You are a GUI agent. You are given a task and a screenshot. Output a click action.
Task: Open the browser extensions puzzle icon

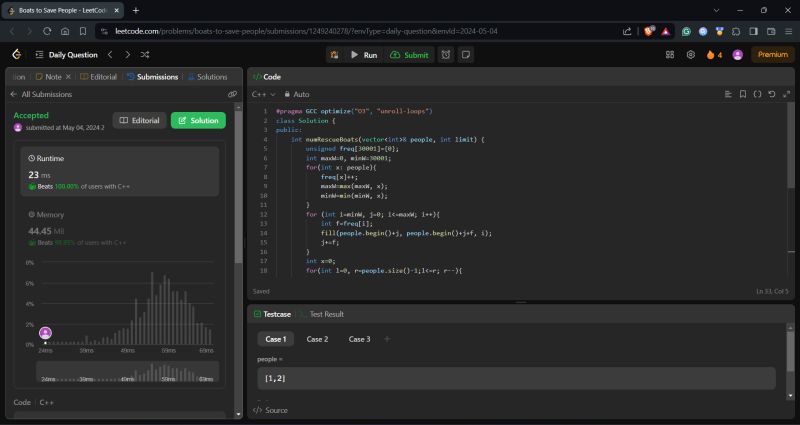pos(736,31)
